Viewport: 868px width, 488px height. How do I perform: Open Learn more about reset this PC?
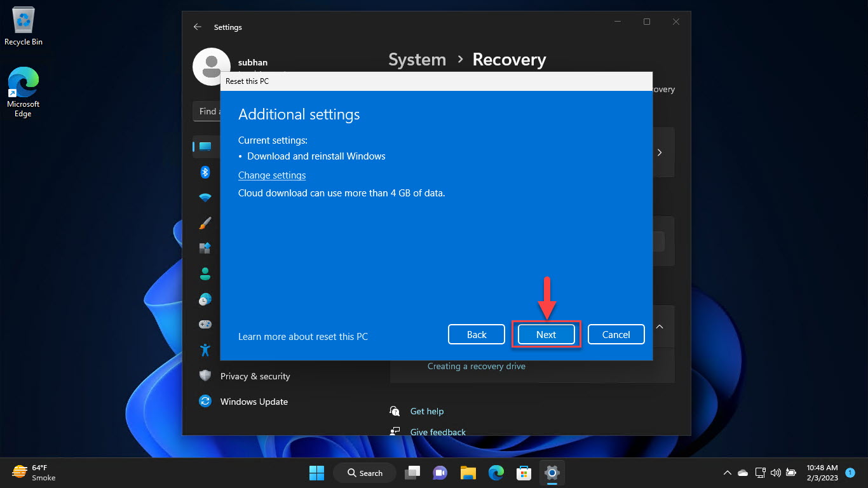303,337
